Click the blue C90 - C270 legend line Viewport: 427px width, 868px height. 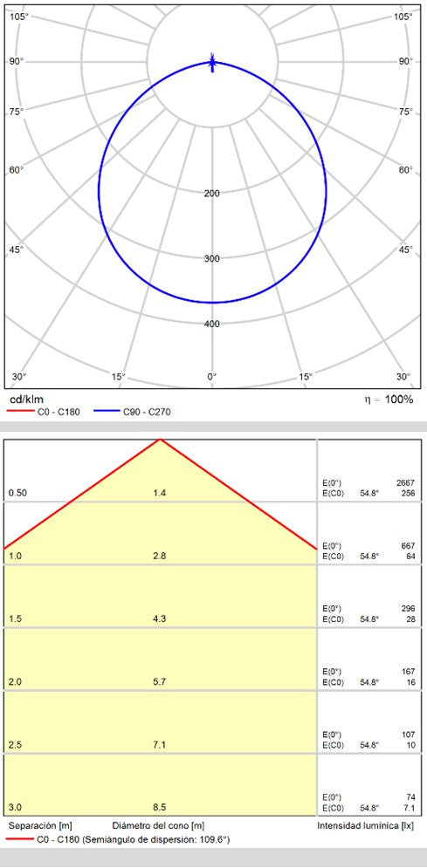pos(107,411)
